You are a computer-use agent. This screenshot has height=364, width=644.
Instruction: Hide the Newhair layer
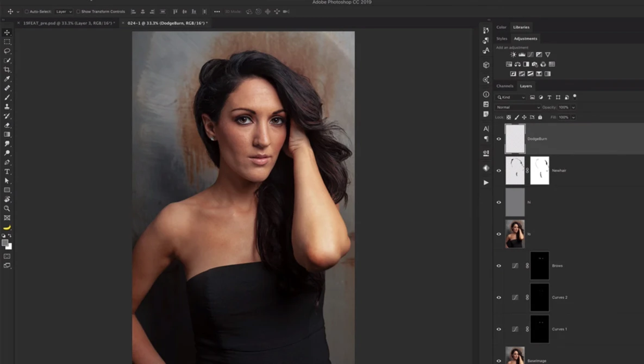pyautogui.click(x=499, y=171)
